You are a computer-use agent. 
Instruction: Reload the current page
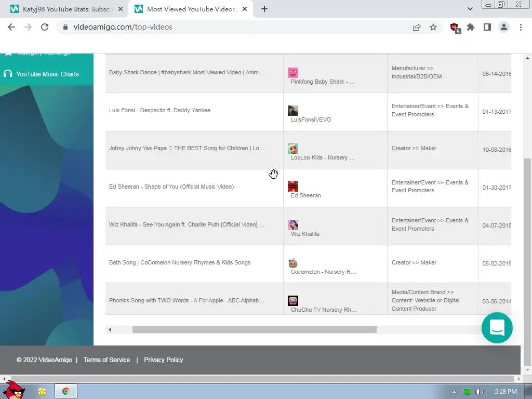45,27
